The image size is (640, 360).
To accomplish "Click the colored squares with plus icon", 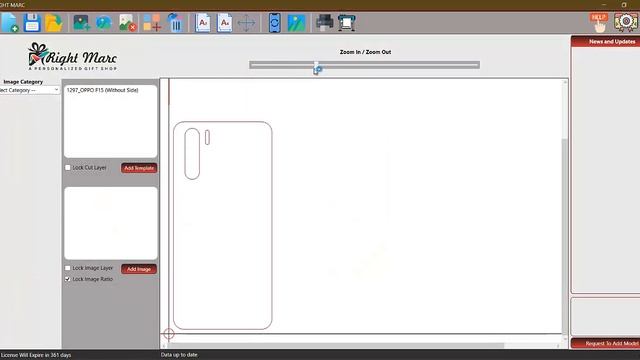I will point(152,22).
